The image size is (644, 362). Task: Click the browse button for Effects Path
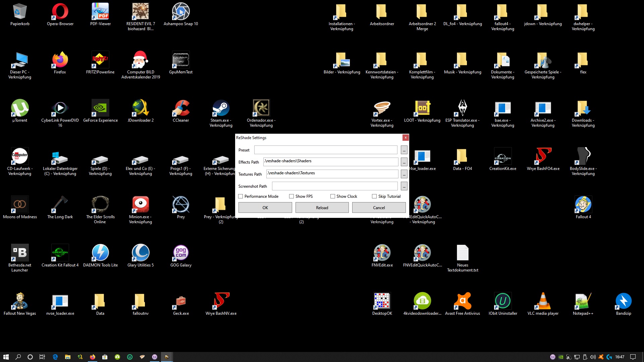[x=404, y=162]
